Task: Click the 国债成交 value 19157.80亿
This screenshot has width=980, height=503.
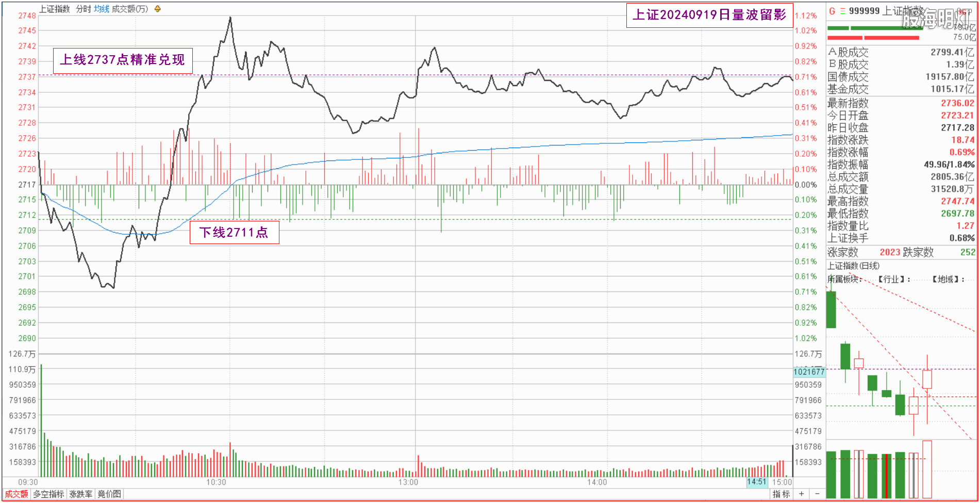Action: 950,77
